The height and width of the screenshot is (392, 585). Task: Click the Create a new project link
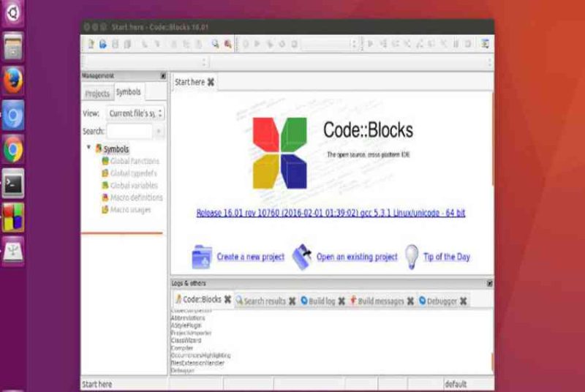(x=250, y=257)
